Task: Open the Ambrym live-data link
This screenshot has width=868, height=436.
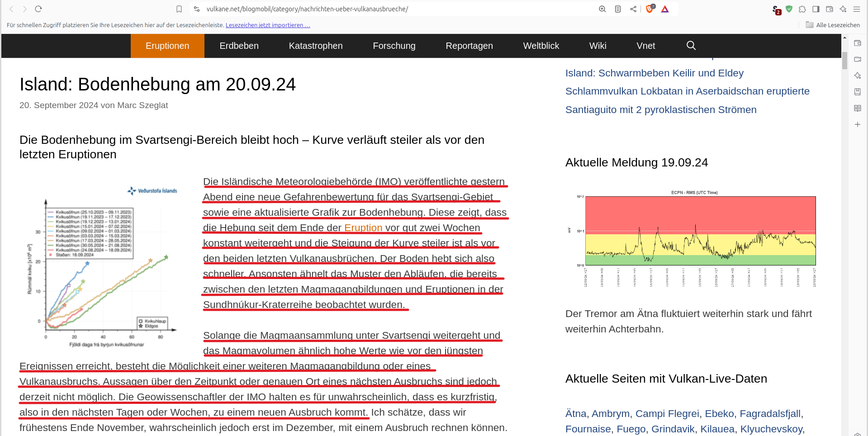Action: pos(611,414)
